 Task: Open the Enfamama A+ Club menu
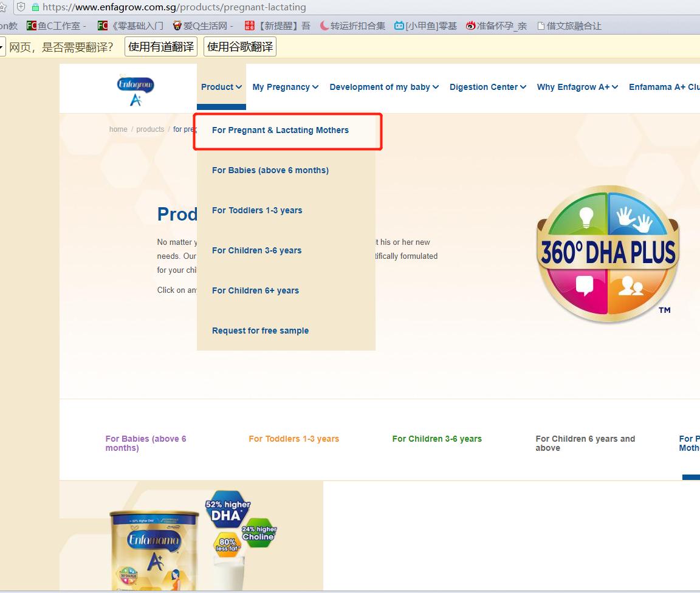point(664,87)
